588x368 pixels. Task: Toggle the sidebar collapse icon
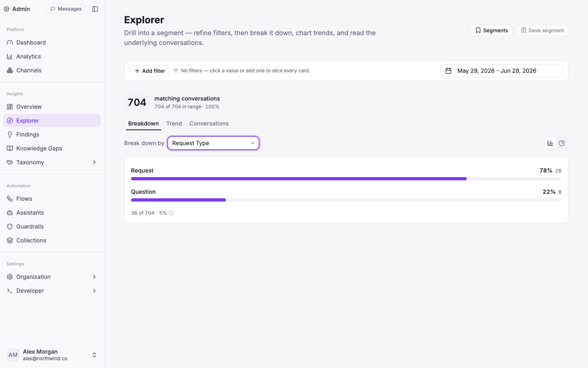coord(95,9)
